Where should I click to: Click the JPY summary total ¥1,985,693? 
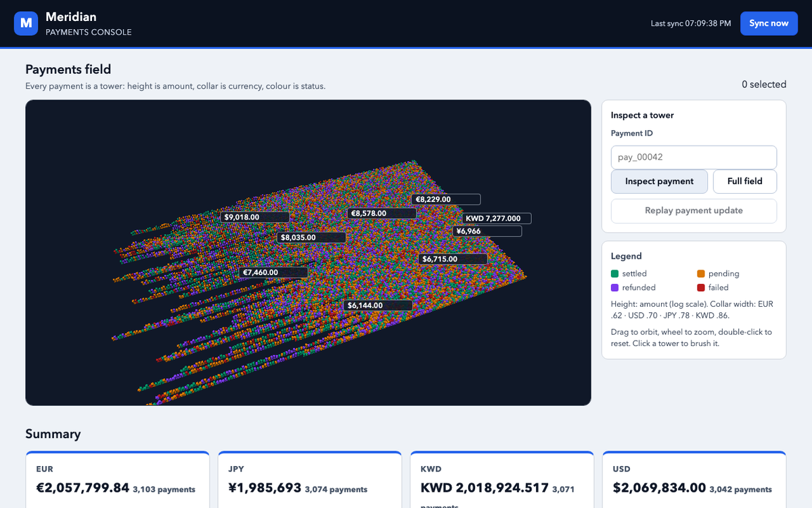[265, 488]
